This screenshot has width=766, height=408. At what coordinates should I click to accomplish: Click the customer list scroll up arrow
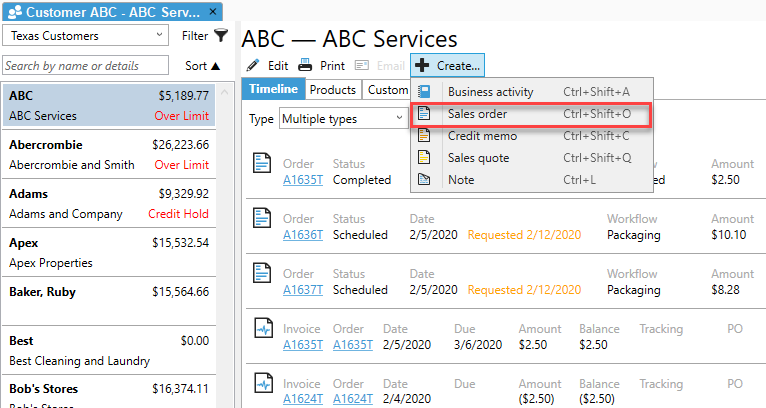(225, 92)
